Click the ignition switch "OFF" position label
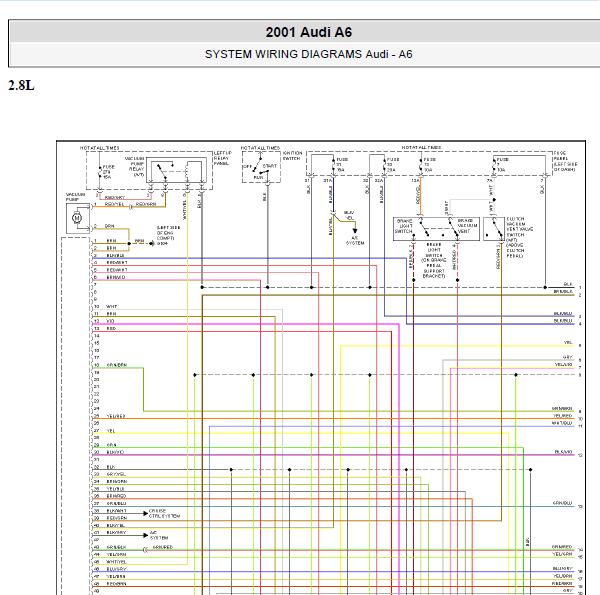Screen dimensions: 600x595 [248, 167]
